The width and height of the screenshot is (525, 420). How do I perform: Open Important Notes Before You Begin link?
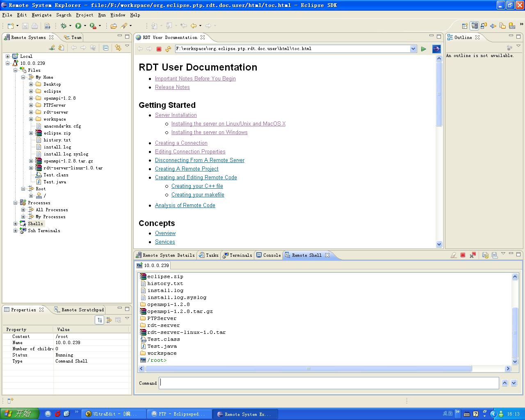195,79
